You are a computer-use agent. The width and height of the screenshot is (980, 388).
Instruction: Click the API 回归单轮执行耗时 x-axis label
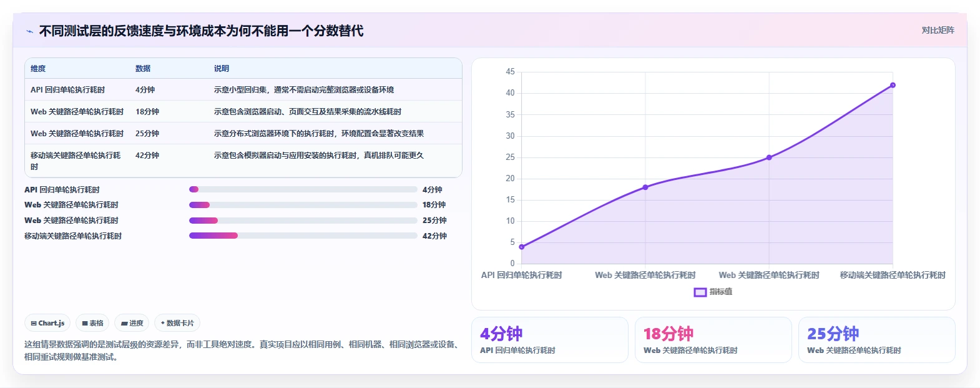point(522,275)
